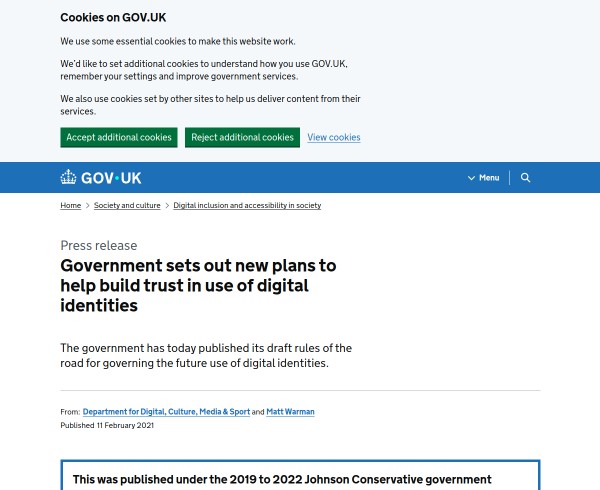Visit Matt Warman's profile link
The image size is (600, 490).
[x=290, y=411]
